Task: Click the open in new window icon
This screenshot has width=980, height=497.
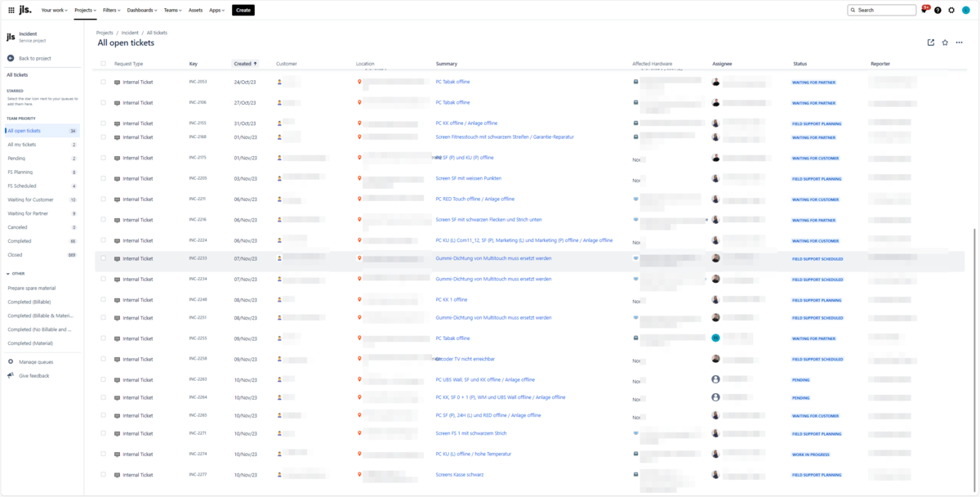Action: 931,43
